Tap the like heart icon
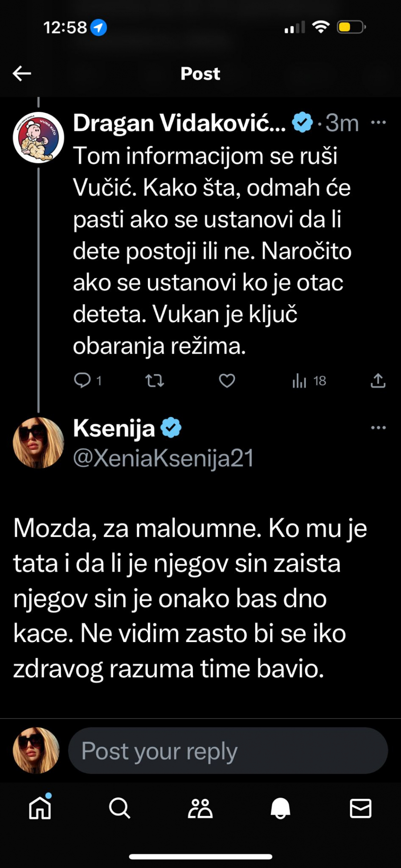 226,381
